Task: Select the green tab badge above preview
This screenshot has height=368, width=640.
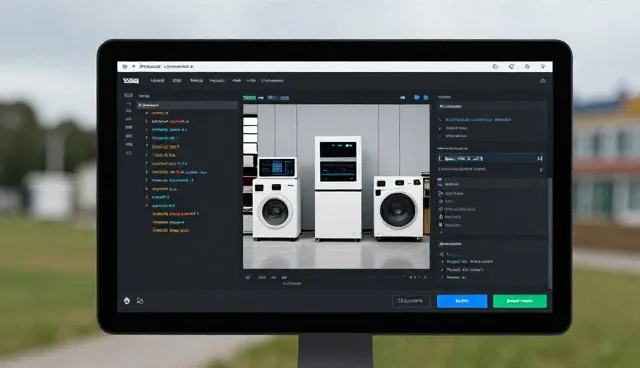Action: coord(249,98)
